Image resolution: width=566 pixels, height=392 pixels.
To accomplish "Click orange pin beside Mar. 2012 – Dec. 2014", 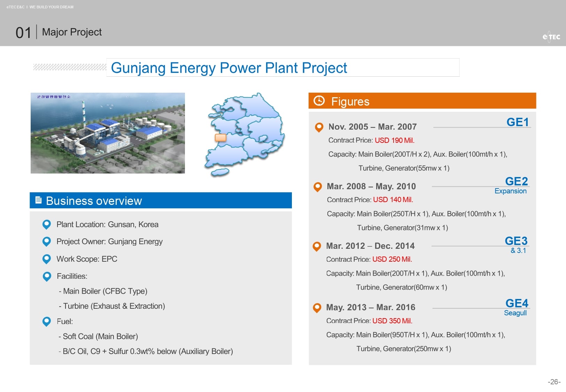I will 317,247.
